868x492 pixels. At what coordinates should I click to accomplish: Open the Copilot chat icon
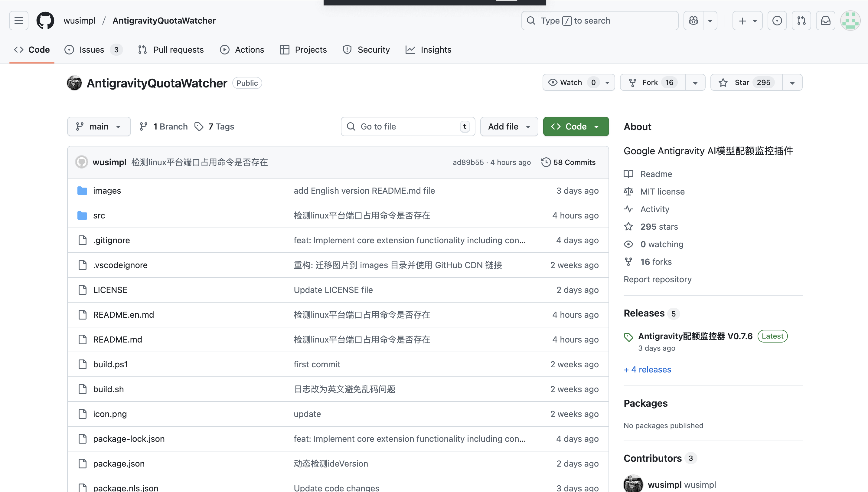point(693,21)
